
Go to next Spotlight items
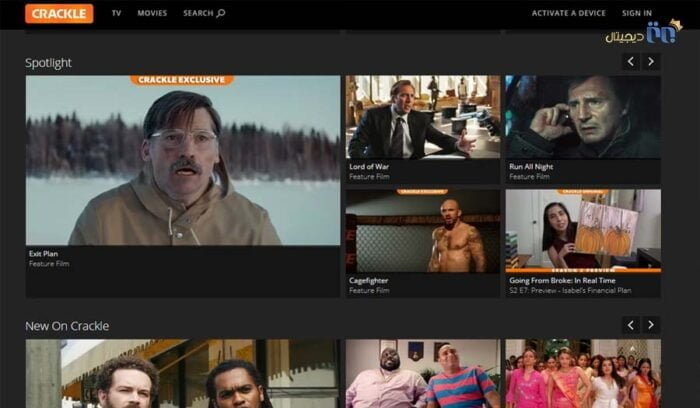651,62
